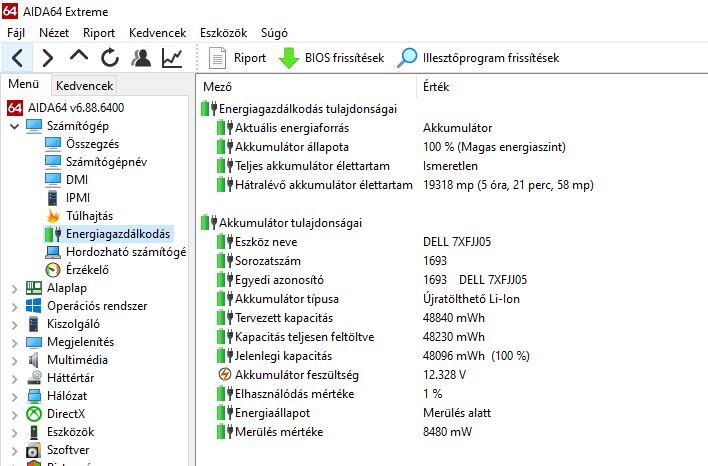Select the Túlhajtás tree item
708x466 pixels.
89,216
